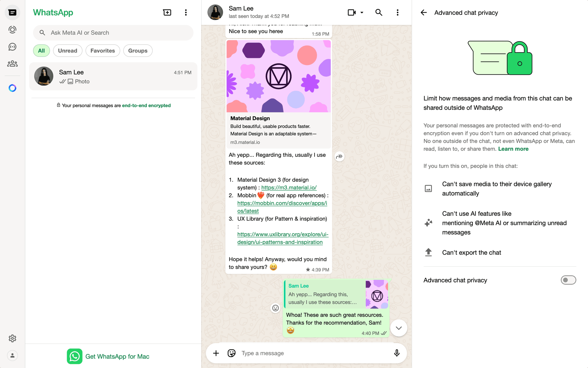The height and width of the screenshot is (368, 588).
Task: Open the uxlibrary.org patterns link
Action: pyautogui.click(x=283, y=238)
